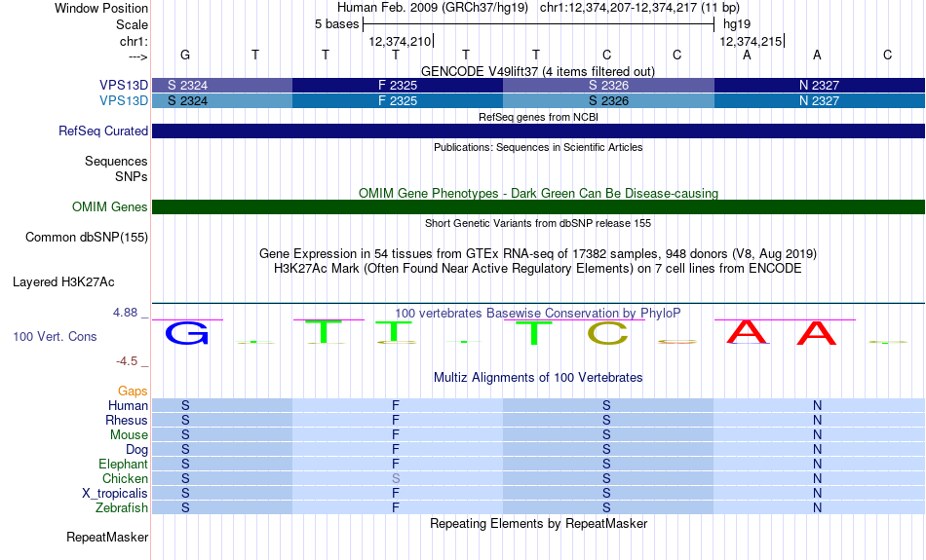Click the 4.88 conservation scale value
The height and width of the screenshot is (560, 926).
click(125, 313)
